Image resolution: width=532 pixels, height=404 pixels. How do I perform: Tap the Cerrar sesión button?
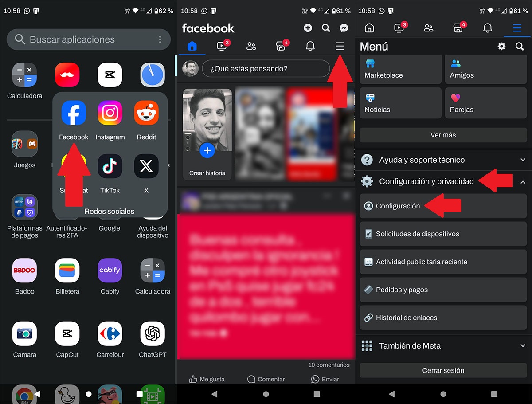tap(443, 370)
